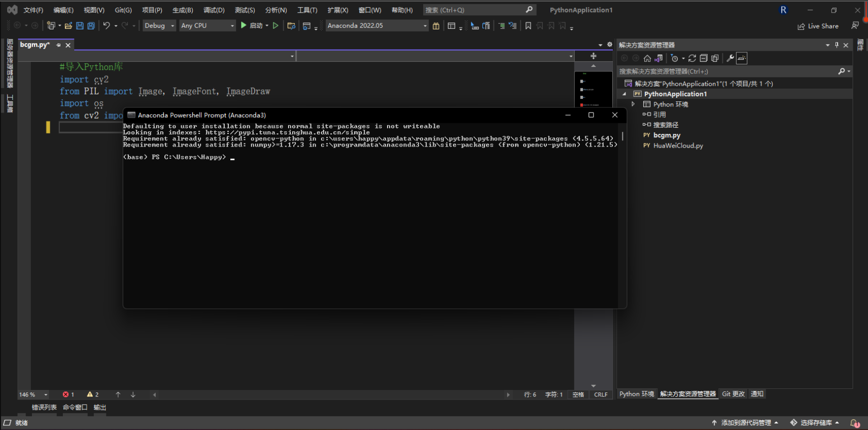Image resolution: width=868 pixels, height=430 pixels.
Task: Expand the Python 环境 tree node
Action: 633,104
